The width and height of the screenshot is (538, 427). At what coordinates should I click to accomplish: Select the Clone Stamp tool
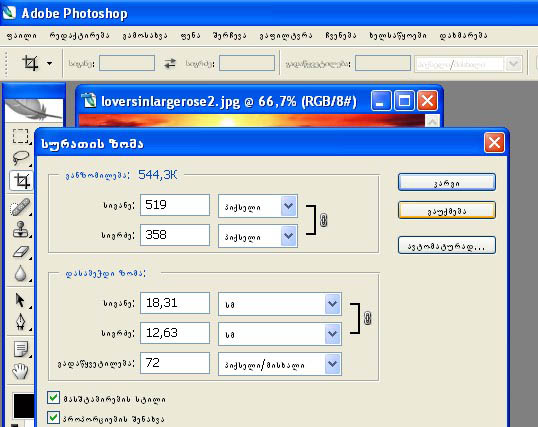[20, 229]
